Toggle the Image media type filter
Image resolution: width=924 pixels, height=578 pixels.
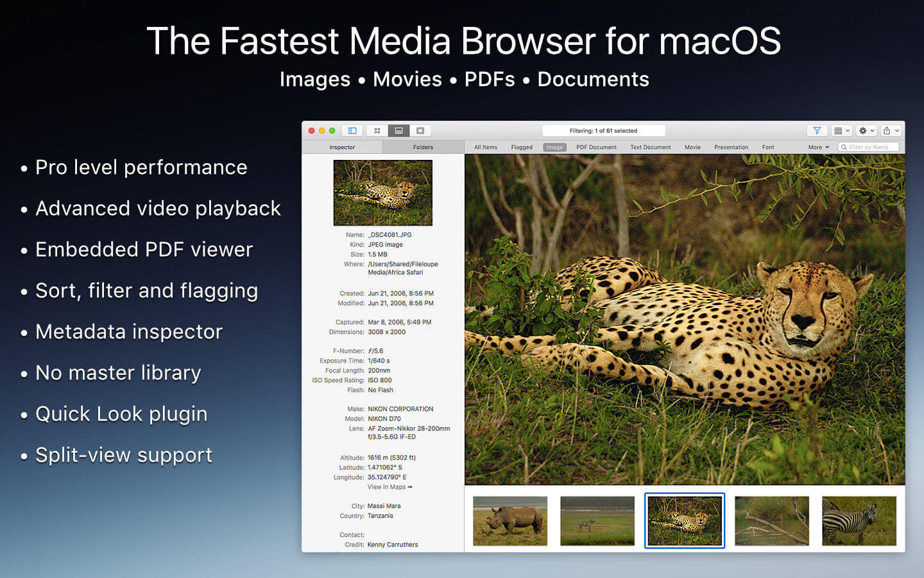554,147
